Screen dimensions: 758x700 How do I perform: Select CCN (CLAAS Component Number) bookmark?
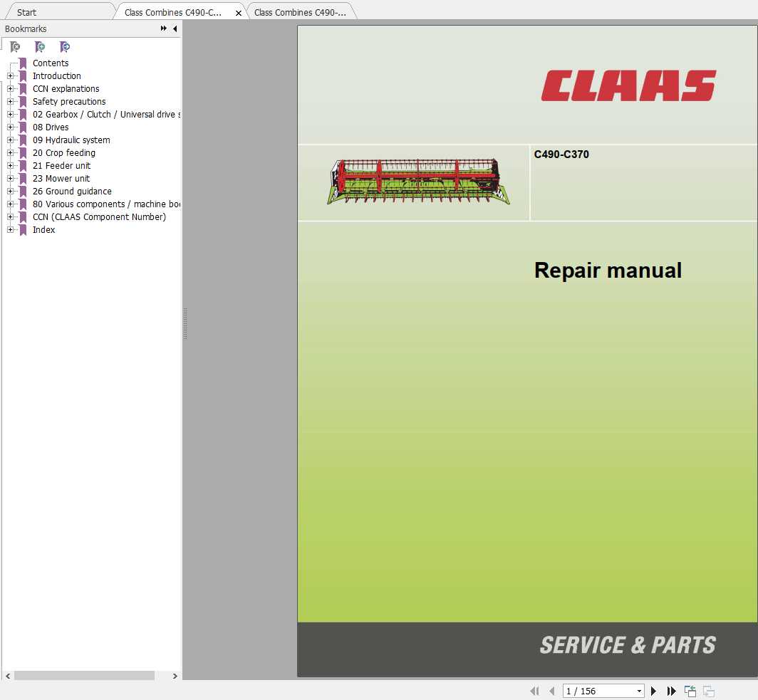click(99, 217)
